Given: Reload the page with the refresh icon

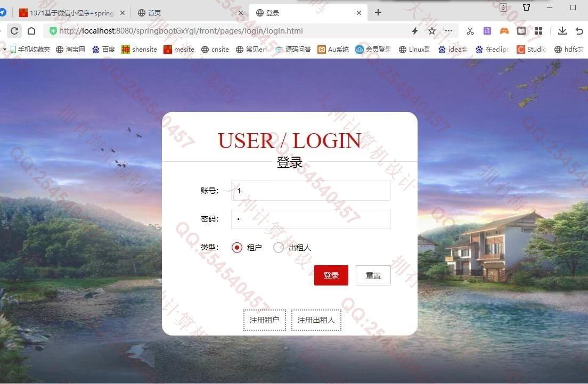Looking at the screenshot, I should coord(14,31).
